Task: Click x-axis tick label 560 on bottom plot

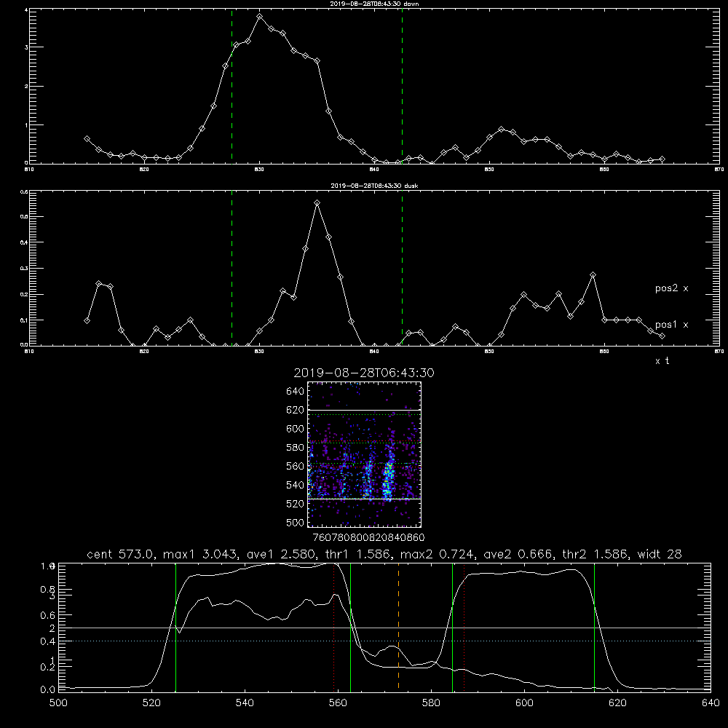Action: pos(338,703)
